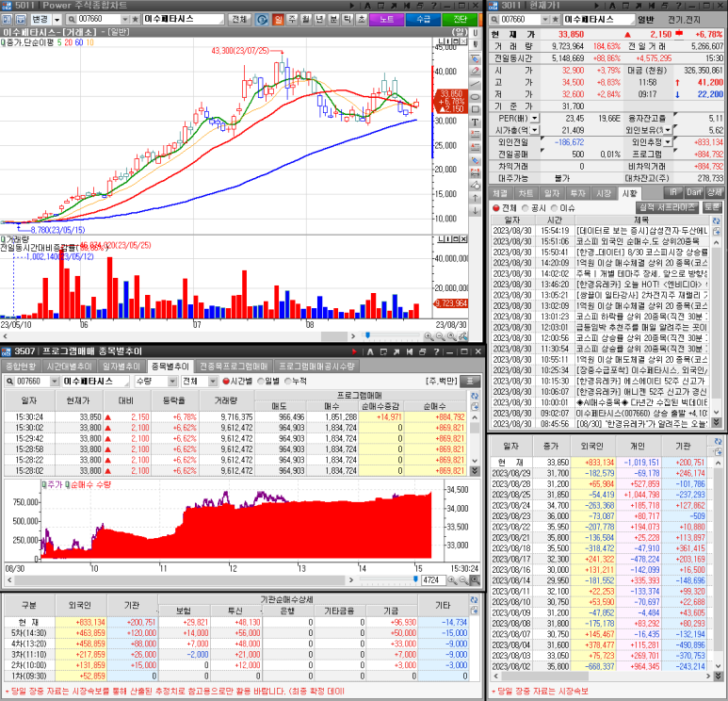Select the 일별 radio button
This screenshot has width=728, height=701.
261,382
